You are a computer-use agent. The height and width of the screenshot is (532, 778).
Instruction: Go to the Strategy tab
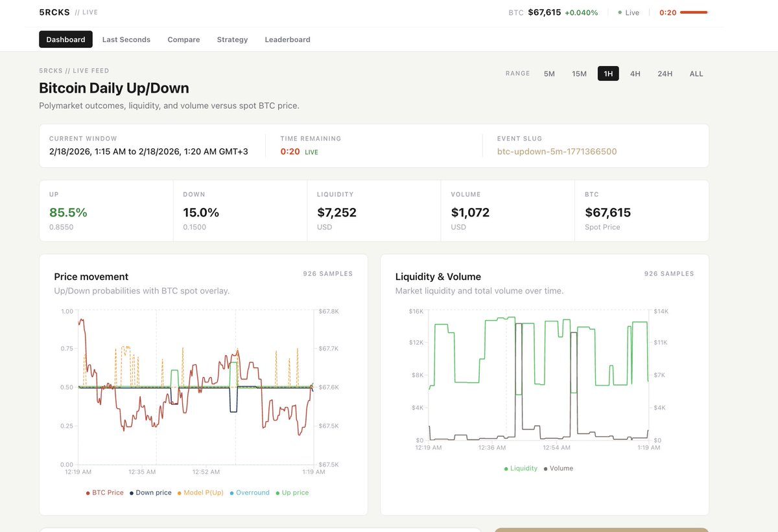pos(232,40)
